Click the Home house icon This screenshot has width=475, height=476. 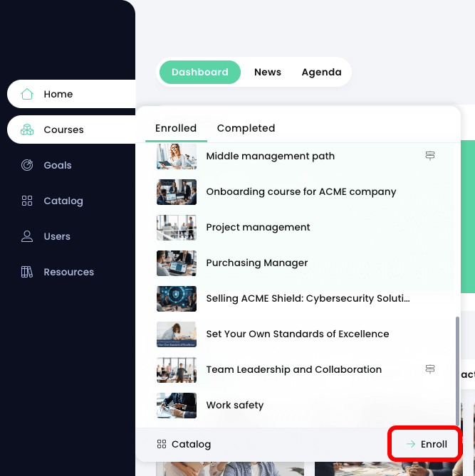[x=27, y=94]
